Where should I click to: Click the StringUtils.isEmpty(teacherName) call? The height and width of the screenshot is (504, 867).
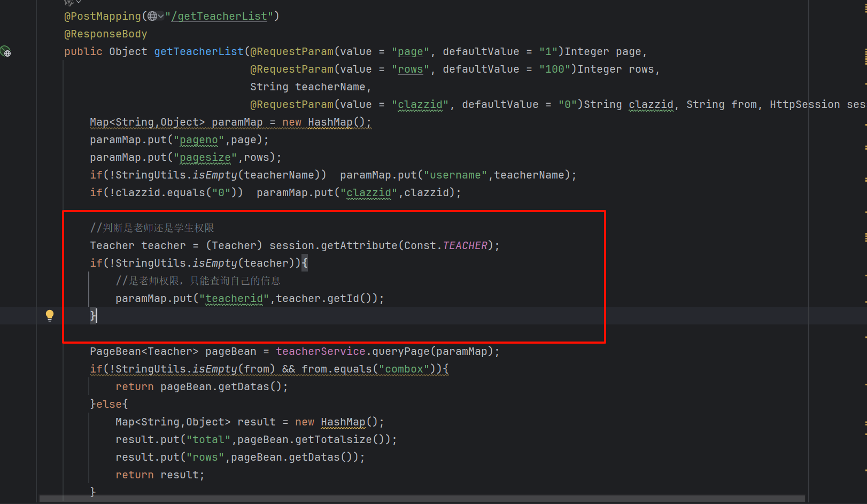click(x=214, y=175)
